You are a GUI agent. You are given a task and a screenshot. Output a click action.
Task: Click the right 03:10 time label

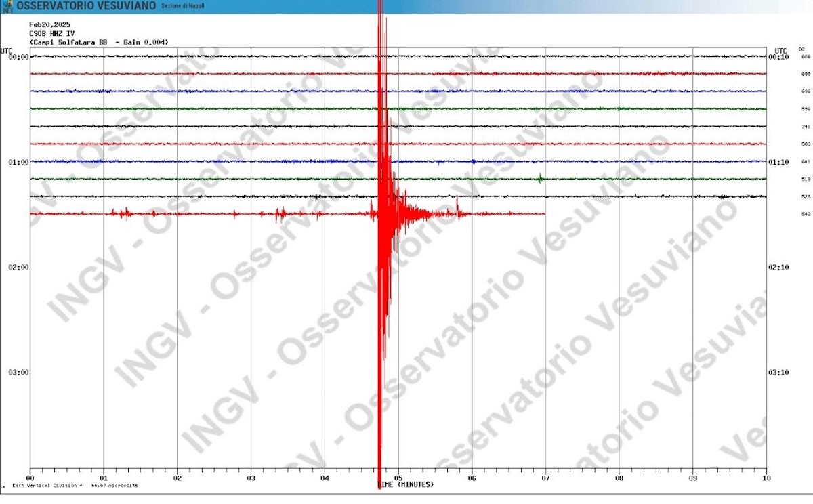point(778,372)
